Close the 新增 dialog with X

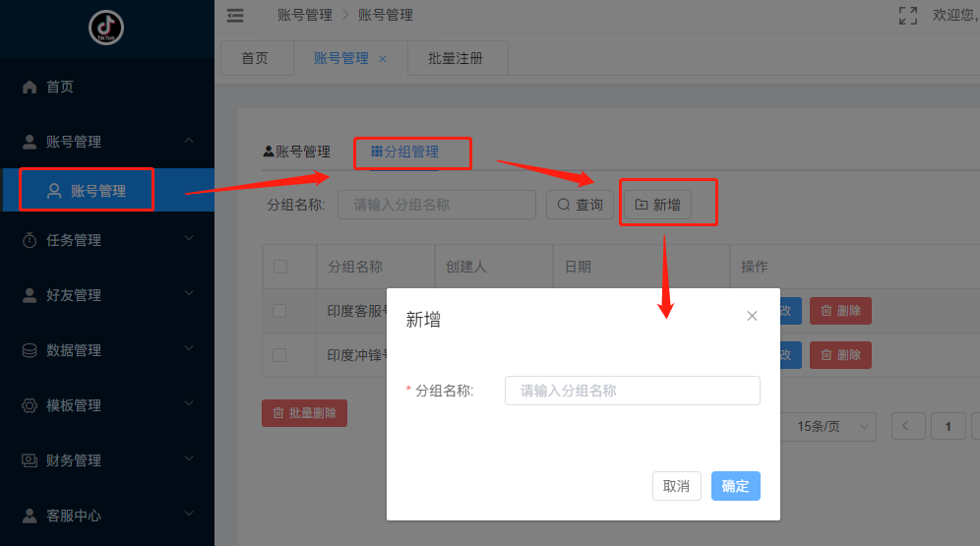752,316
